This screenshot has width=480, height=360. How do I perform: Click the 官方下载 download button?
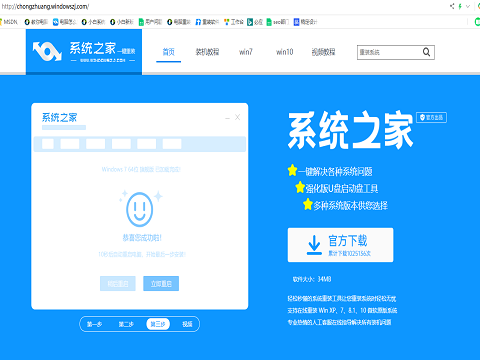[x=340, y=245]
